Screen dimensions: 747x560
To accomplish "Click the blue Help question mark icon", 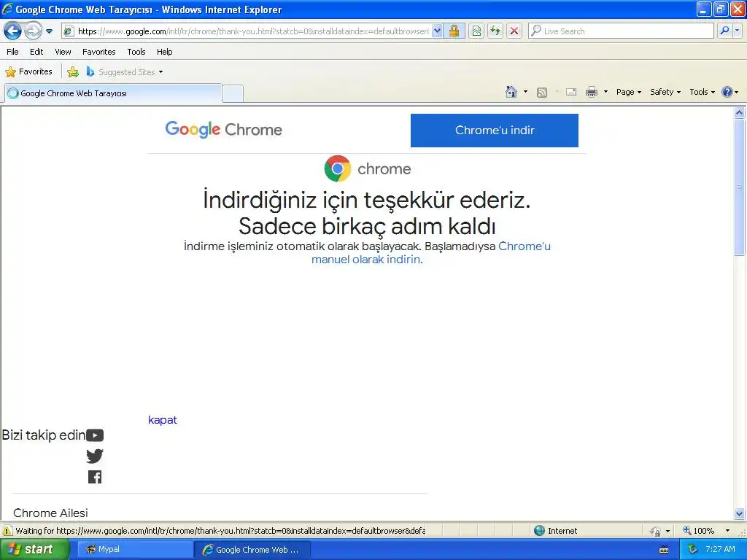I will click(727, 92).
